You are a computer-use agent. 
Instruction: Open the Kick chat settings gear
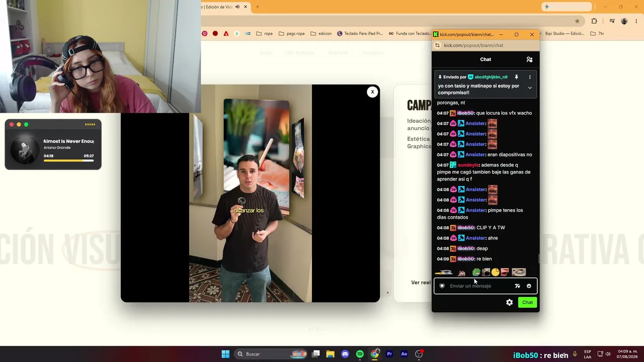[510, 302]
